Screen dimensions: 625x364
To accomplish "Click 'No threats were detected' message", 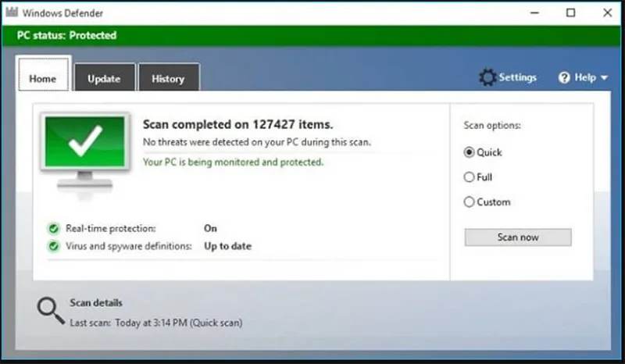I will 257,142.
